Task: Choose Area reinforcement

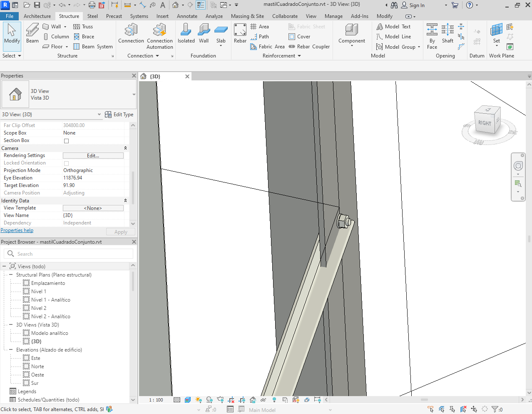Action: point(259,27)
